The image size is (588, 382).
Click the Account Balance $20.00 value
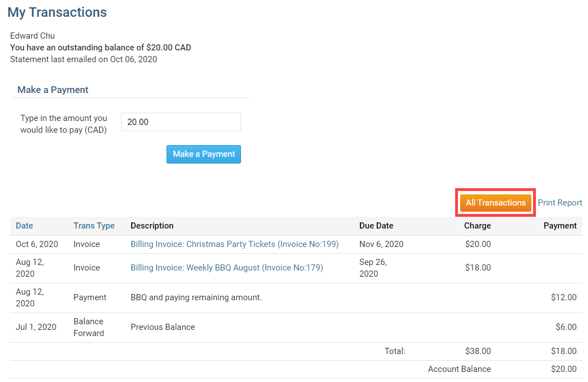click(563, 369)
